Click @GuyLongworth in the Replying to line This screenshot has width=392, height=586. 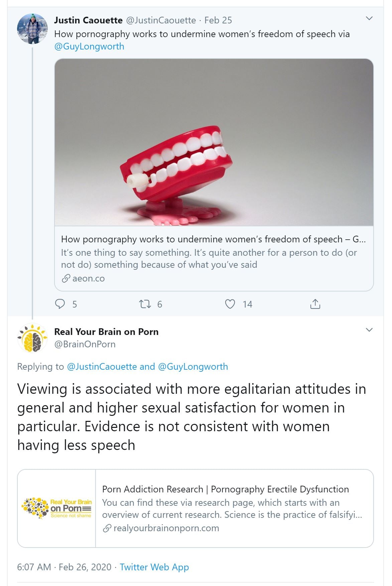pyautogui.click(x=193, y=367)
